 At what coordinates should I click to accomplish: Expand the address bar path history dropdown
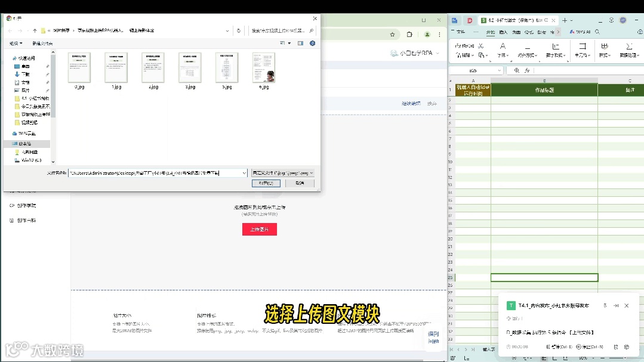(227, 31)
